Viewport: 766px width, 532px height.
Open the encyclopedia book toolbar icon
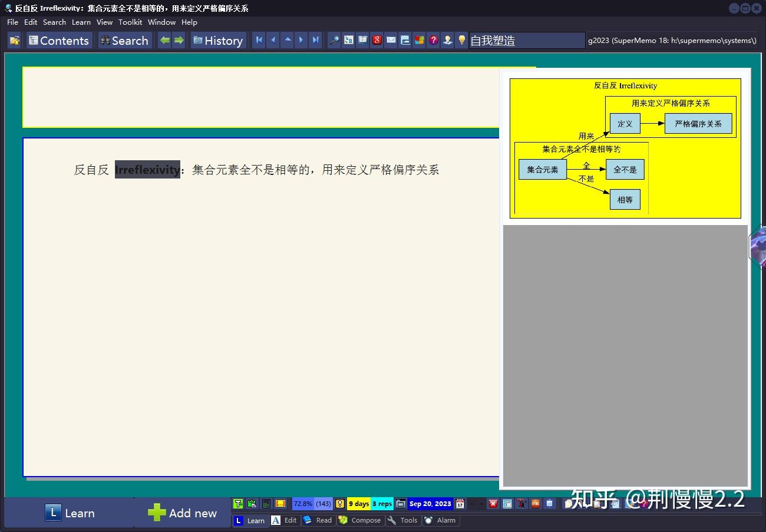click(x=362, y=40)
